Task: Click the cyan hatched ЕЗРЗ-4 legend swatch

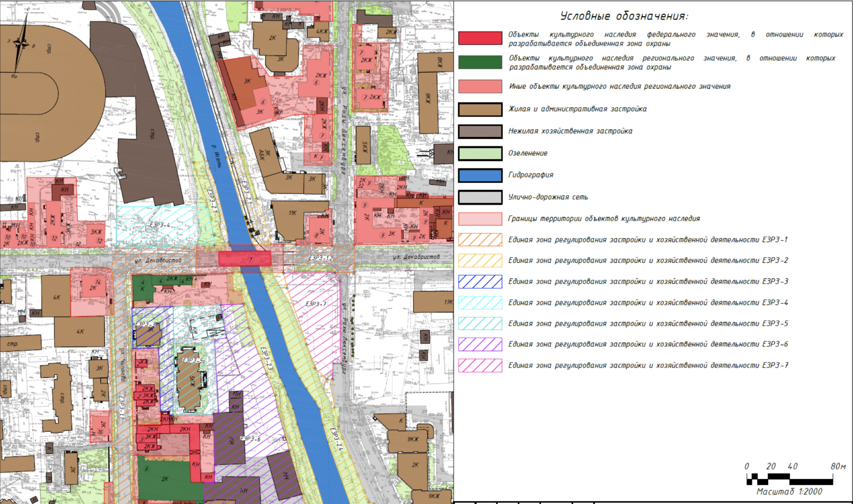Action: [480, 302]
